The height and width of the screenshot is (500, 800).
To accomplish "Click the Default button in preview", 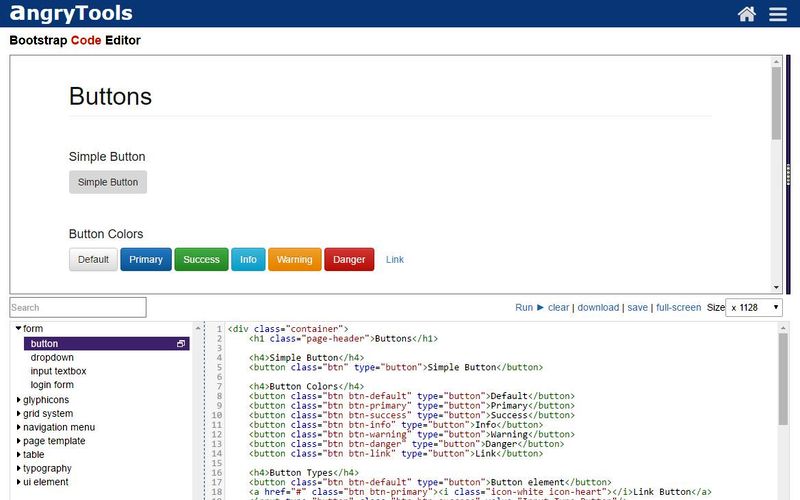I will (93, 260).
